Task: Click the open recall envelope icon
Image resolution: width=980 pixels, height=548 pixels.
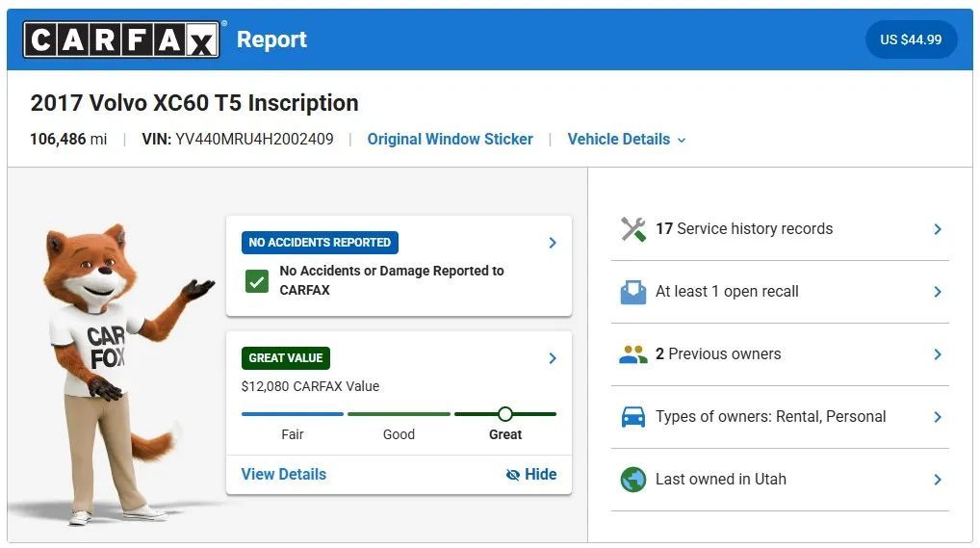Action: click(x=632, y=292)
